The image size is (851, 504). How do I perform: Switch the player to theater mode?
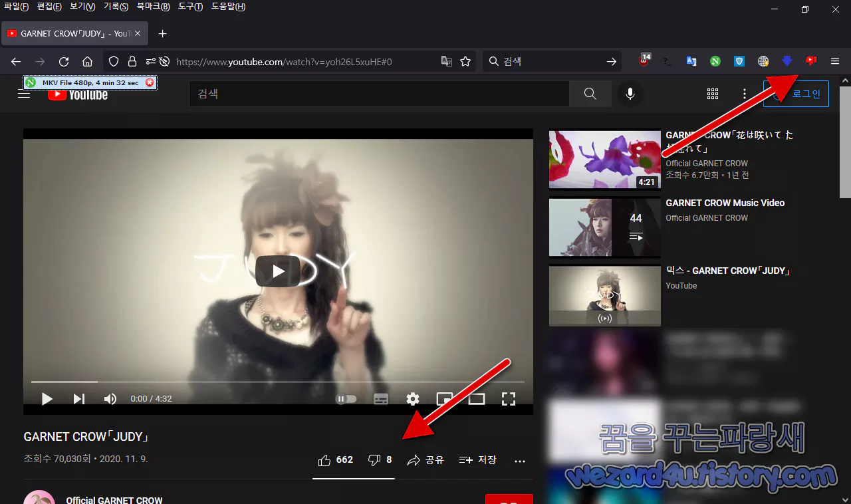tap(477, 398)
